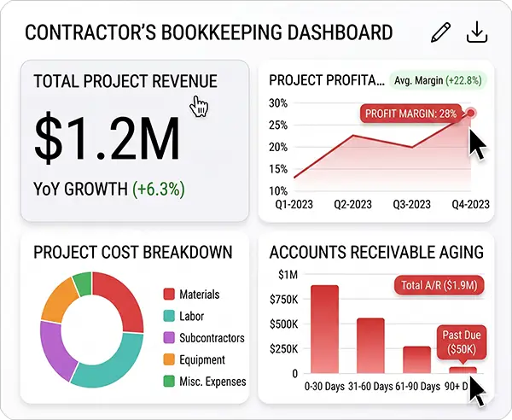Image resolution: width=512 pixels, height=420 pixels.
Task: Click the $1.2M revenue value
Action: coord(108,137)
